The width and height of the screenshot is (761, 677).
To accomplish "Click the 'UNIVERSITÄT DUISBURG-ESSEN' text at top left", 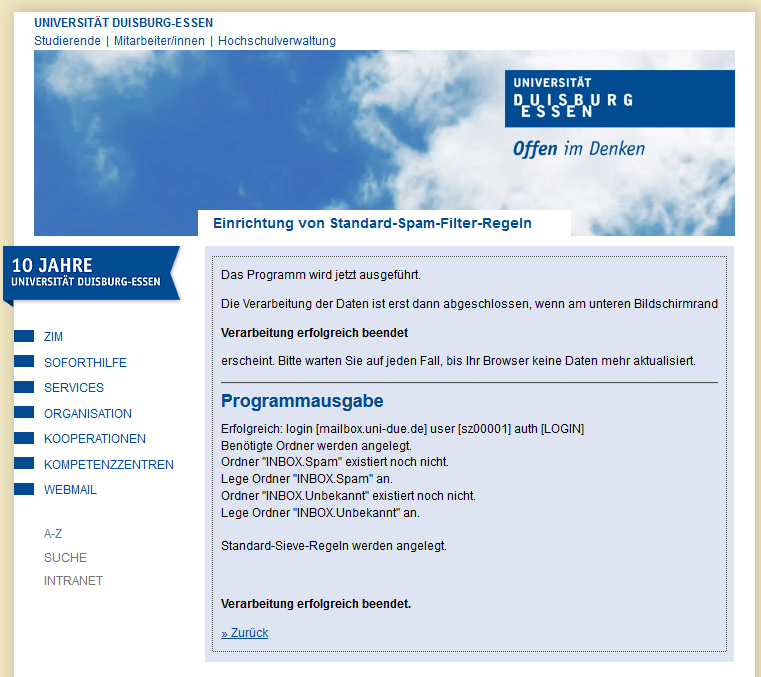I will 123,22.
